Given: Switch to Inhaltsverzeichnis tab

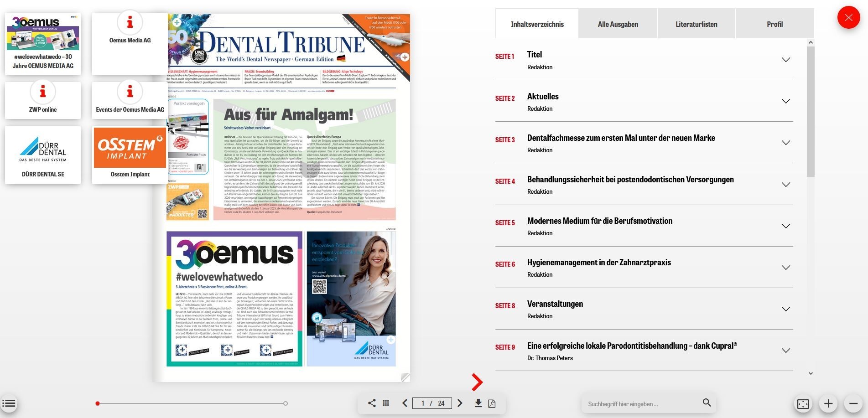Looking at the screenshot, I should (537, 24).
